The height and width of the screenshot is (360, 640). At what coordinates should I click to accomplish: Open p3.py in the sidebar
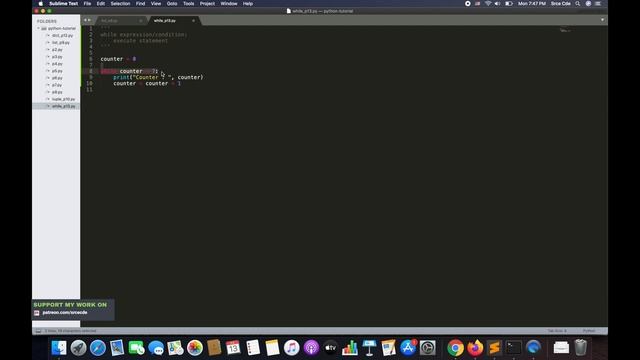pyautogui.click(x=57, y=57)
